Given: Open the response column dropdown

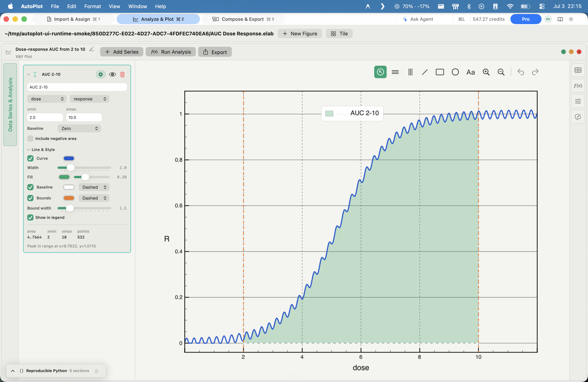Looking at the screenshot, I should [x=89, y=99].
